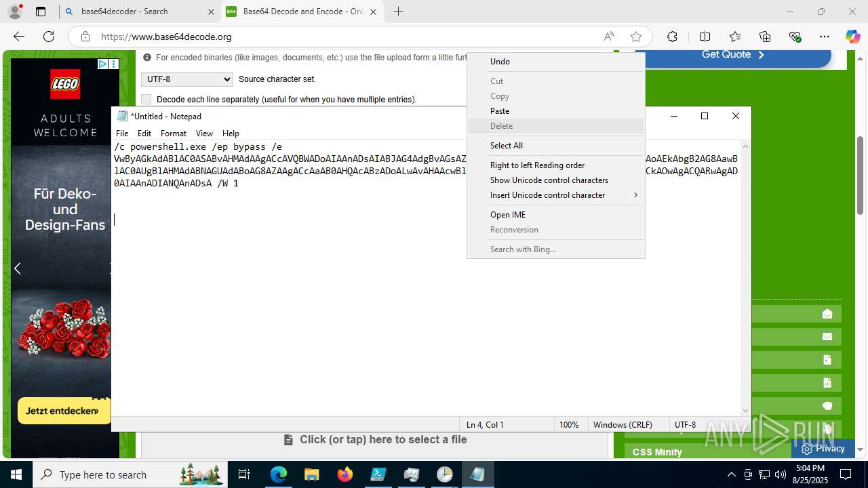Image resolution: width=868 pixels, height=488 pixels.
Task: Open Browser essentials heart icon
Action: (795, 37)
